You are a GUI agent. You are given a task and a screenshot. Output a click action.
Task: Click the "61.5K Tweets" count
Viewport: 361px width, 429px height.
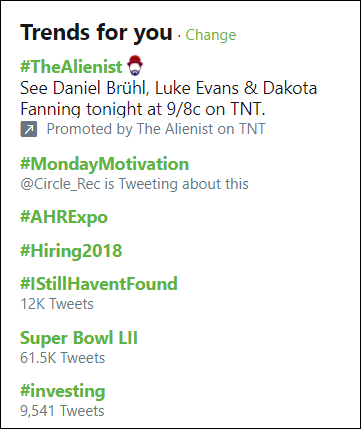(x=63, y=358)
